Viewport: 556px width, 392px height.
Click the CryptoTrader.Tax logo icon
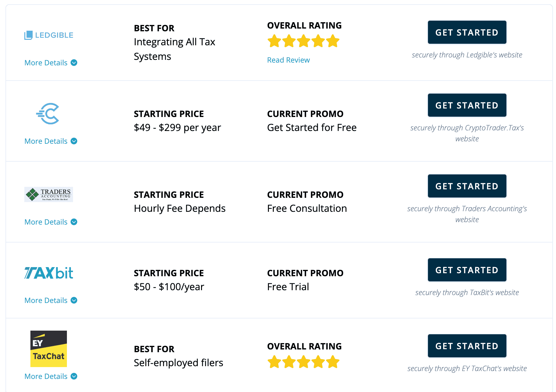point(48,114)
